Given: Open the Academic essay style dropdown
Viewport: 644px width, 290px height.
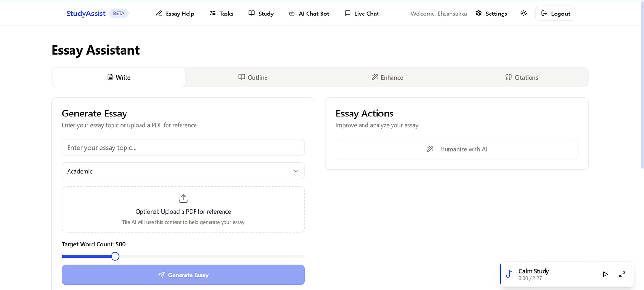Looking at the screenshot, I should pos(183,171).
